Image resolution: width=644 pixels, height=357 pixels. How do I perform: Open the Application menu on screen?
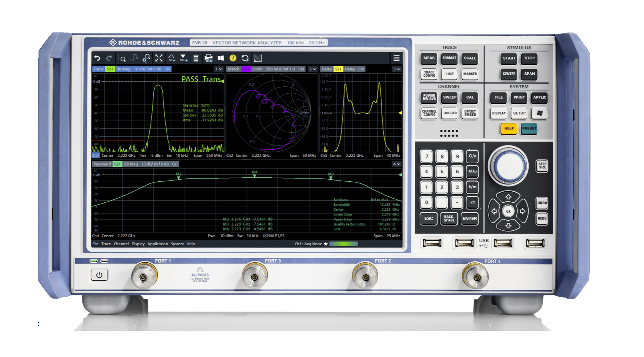click(x=158, y=244)
